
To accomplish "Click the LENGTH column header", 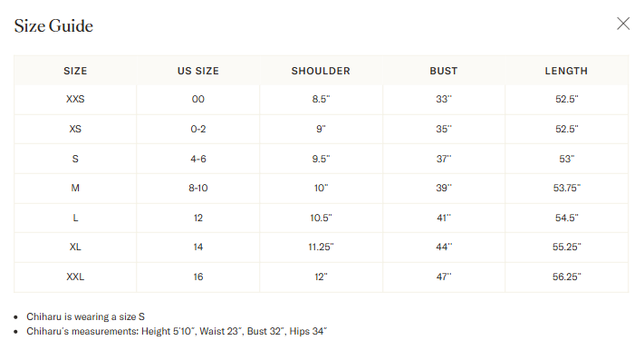I will [x=566, y=71].
